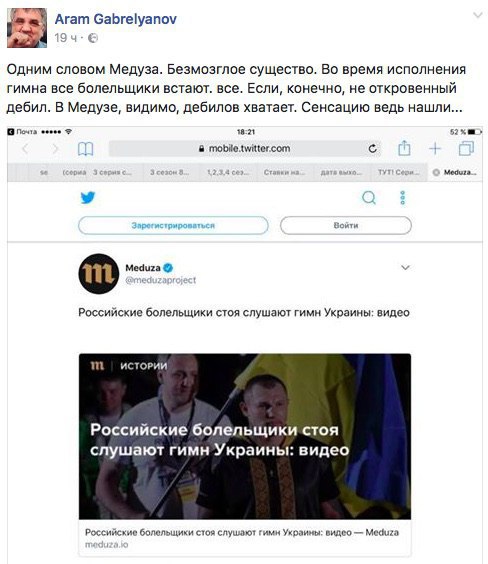Tap the Safari share icon
Image resolution: width=488 pixels, height=564 pixels.
click(404, 147)
